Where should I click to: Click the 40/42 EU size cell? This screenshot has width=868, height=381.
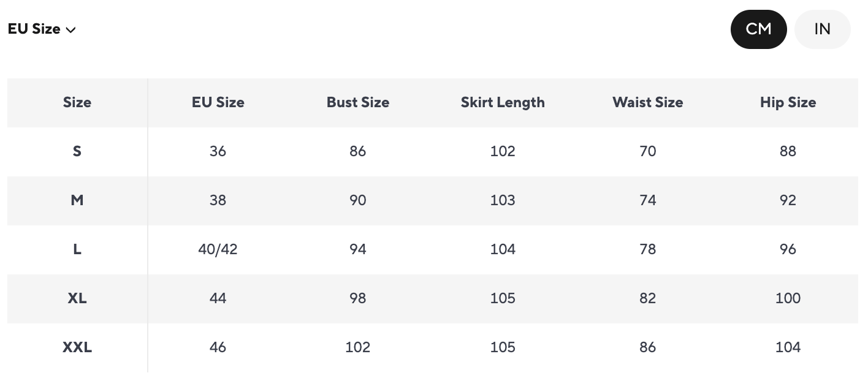tap(218, 249)
